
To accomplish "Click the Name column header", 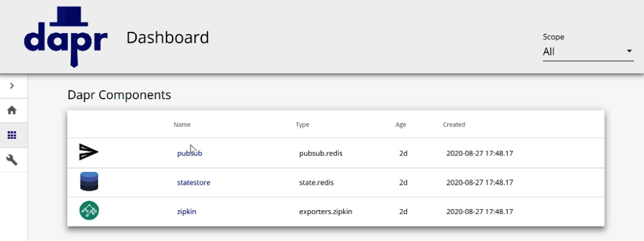I will (182, 125).
